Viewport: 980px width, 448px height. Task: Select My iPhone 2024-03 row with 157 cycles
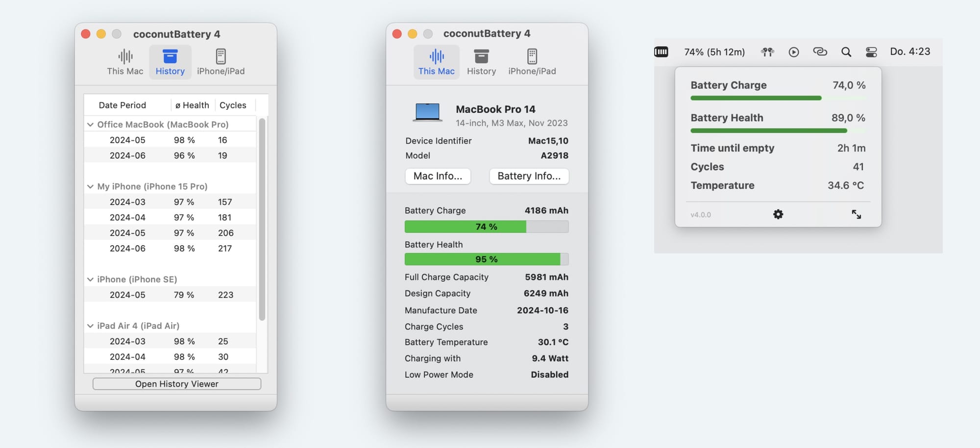(x=170, y=202)
